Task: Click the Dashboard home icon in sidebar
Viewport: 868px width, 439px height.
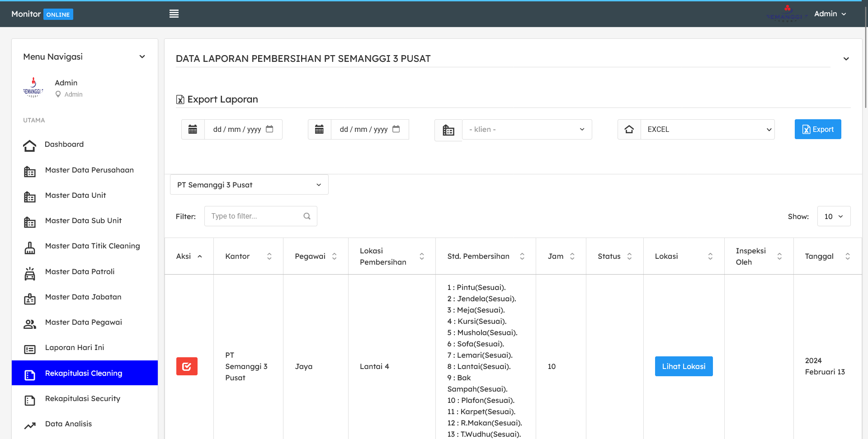Action: 30,145
